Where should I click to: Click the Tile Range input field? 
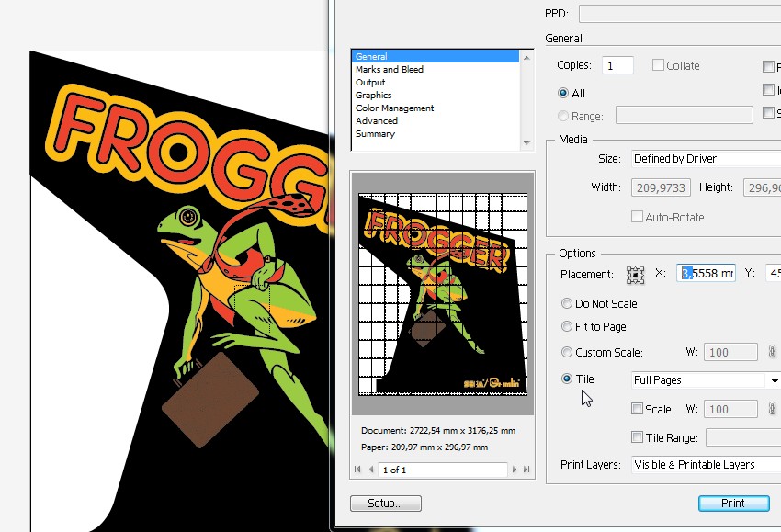(x=743, y=437)
